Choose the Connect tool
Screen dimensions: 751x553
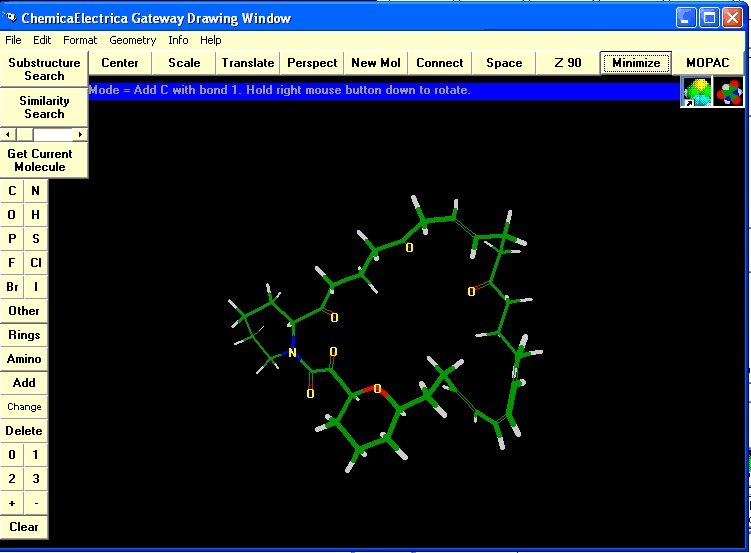pos(440,63)
